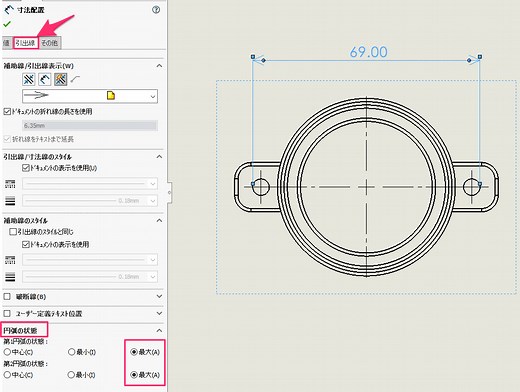Select 最大(A) for the second arc condition
The height and width of the screenshot is (392, 520).
click(x=134, y=375)
